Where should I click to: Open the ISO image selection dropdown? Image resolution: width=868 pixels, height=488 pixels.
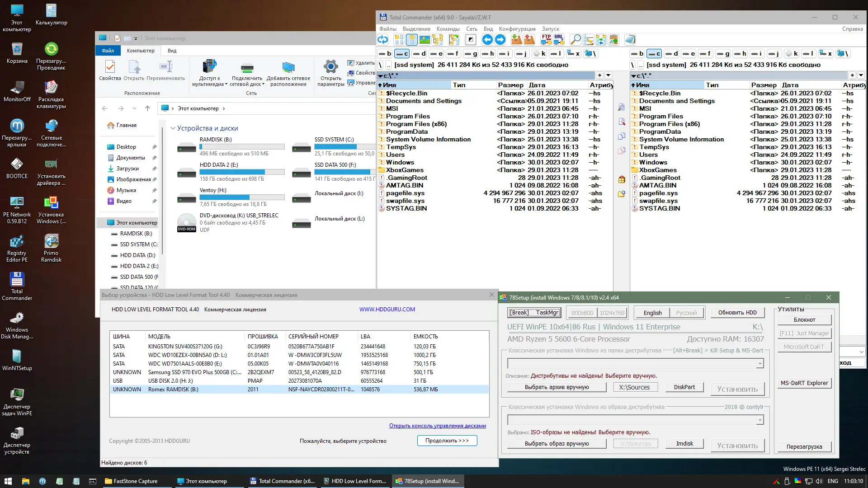[x=761, y=420]
